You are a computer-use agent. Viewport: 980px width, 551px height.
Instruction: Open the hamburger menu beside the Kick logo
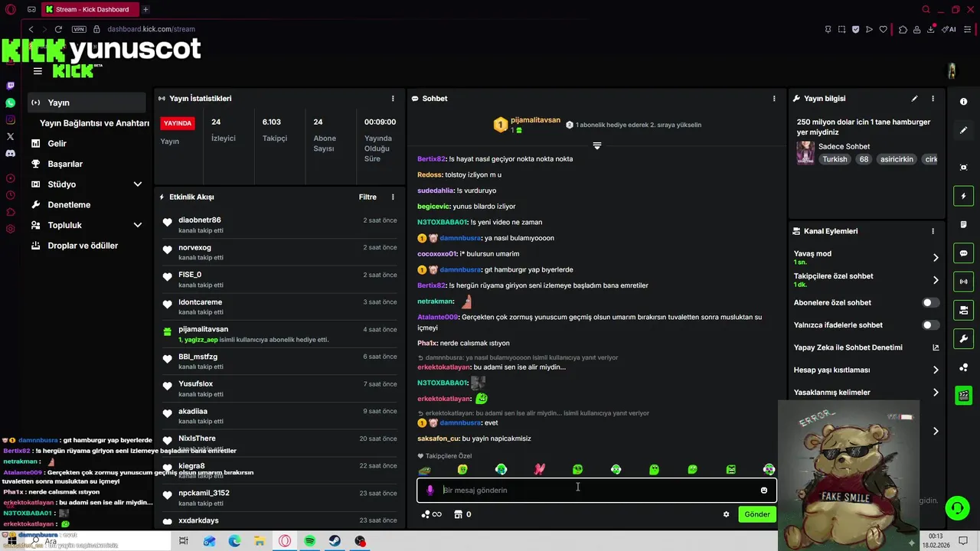click(38, 71)
